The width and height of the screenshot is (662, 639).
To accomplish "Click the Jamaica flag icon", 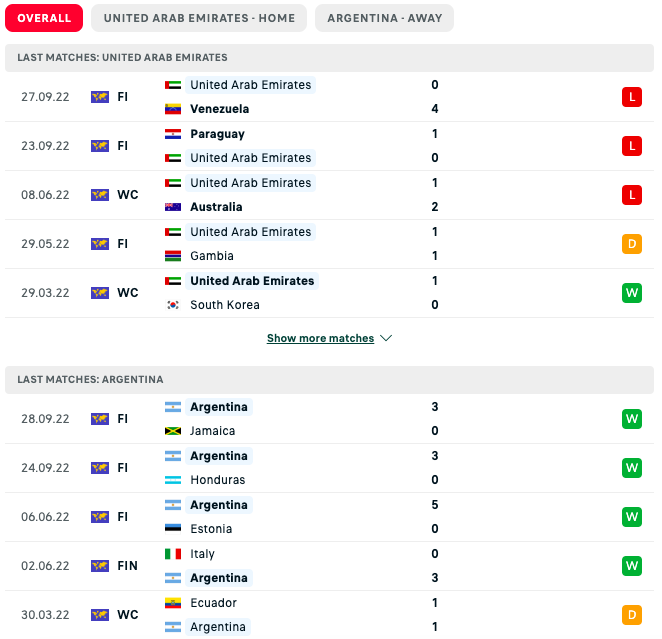I will [173, 431].
